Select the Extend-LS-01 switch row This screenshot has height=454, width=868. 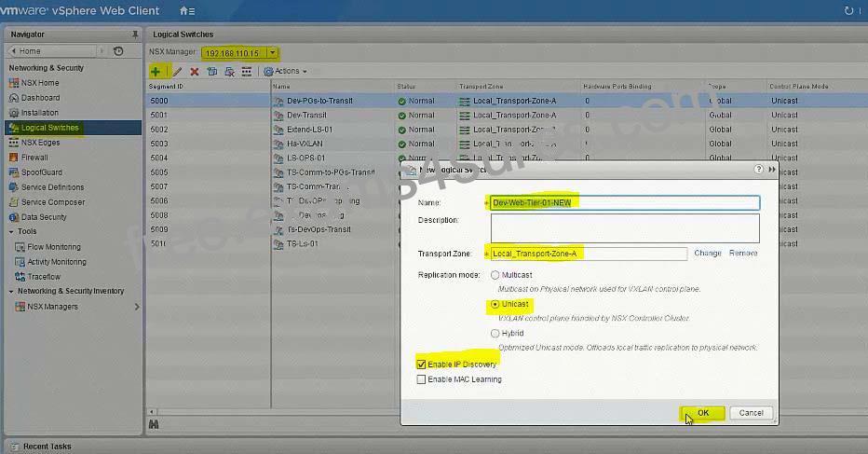[506, 130]
